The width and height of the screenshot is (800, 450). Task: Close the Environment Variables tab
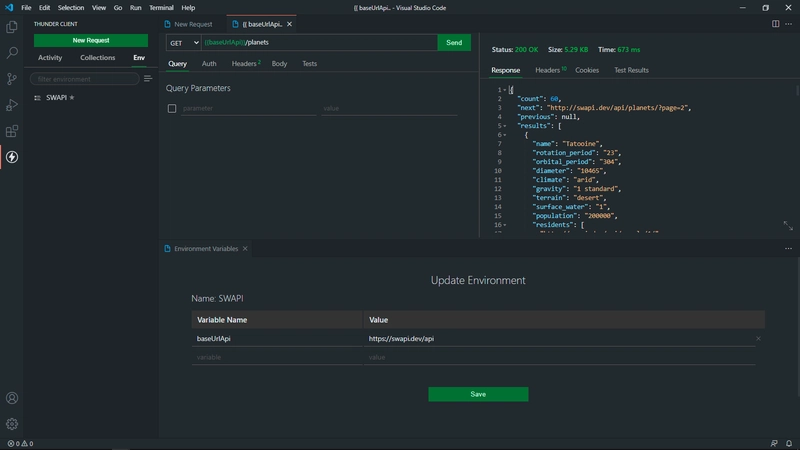tap(245, 248)
